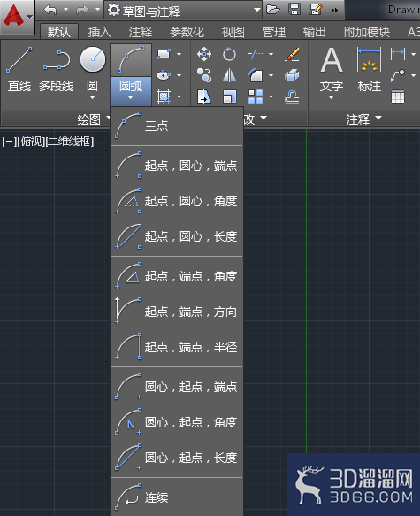420x516 pixels.
Task: Switch to the 参数化 ribbon tab
Action: pyautogui.click(x=187, y=32)
